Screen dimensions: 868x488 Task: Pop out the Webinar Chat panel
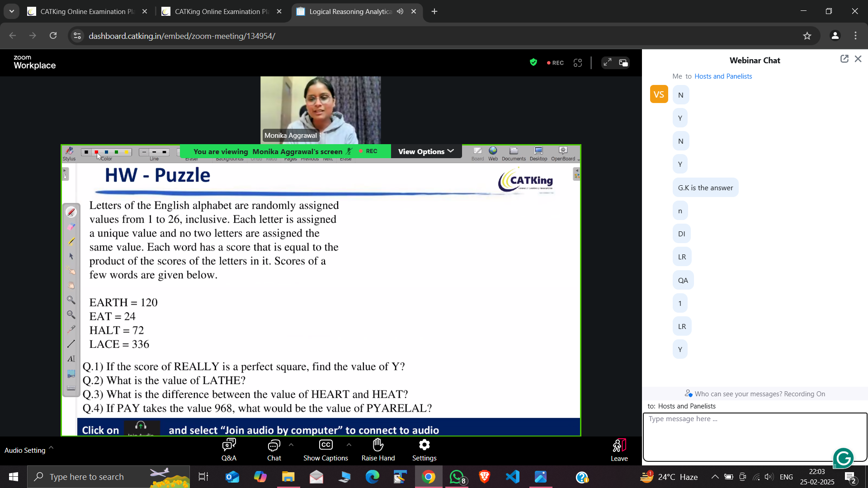pyautogui.click(x=844, y=59)
